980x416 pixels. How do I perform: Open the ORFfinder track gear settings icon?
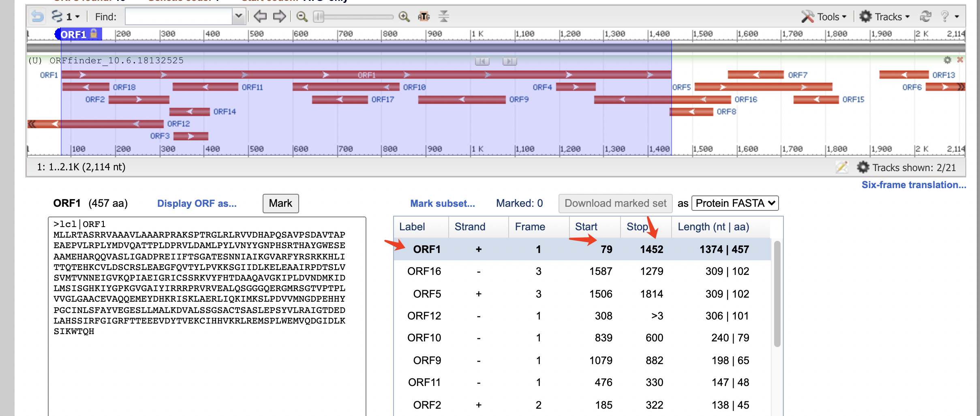(x=947, y=60)
